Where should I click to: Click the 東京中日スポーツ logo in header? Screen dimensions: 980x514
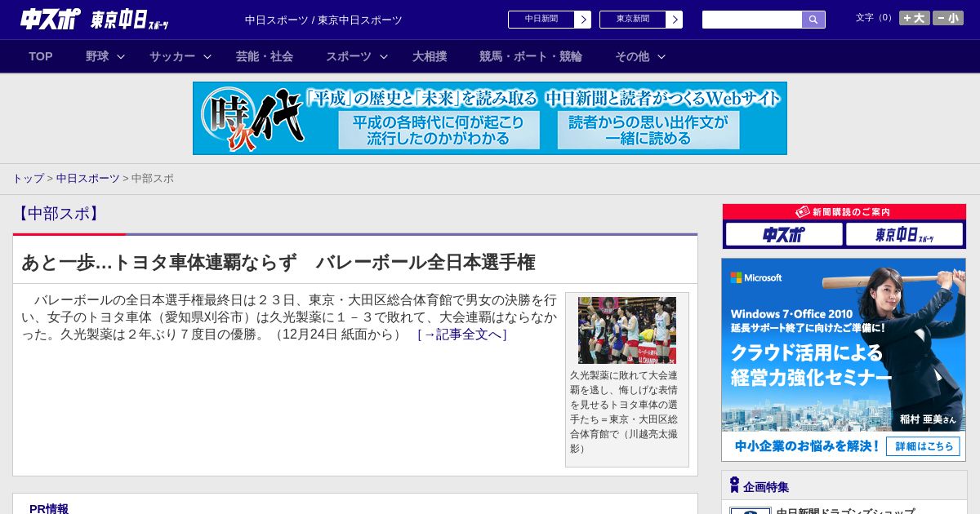coord(130,20)
